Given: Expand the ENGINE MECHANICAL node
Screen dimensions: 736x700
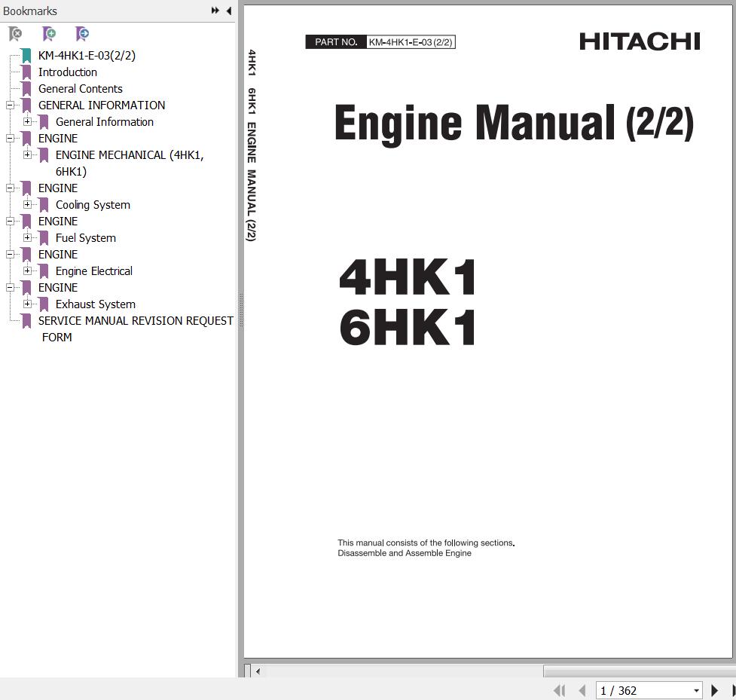Looking at the screenshot, I should (x=27, y=154).
